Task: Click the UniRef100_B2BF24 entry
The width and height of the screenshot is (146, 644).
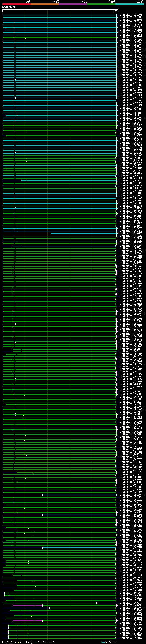Action: [131, 274]
